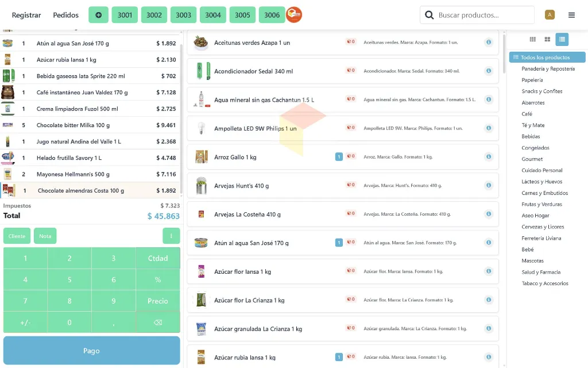Click the search magnifier icon
The width and height of the screenshot is (588, 368).
pyautogui.click(x=429, y=15)
